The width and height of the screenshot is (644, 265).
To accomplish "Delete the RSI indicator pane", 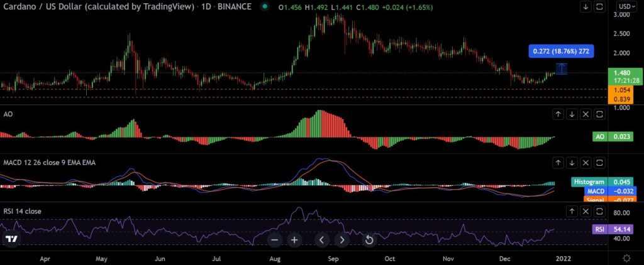I will 586,211.
